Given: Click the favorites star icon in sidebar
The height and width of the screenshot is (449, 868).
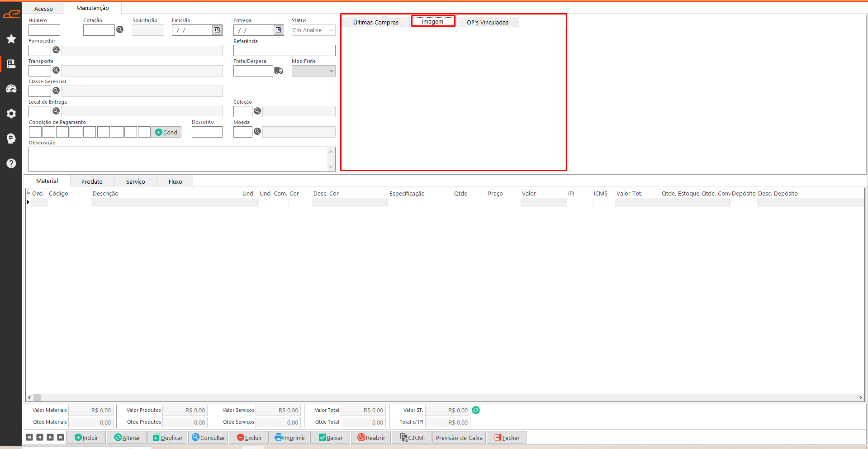Looking at the screenshot, I should point(11,39).
